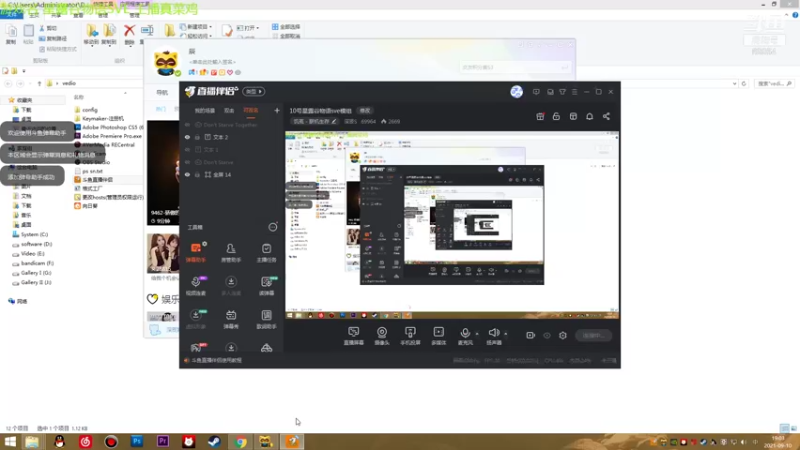This screenshot has width=800, height=450.
Task: Click the red X delete icon in Explorer ribbon
Action: pos(129,31)
